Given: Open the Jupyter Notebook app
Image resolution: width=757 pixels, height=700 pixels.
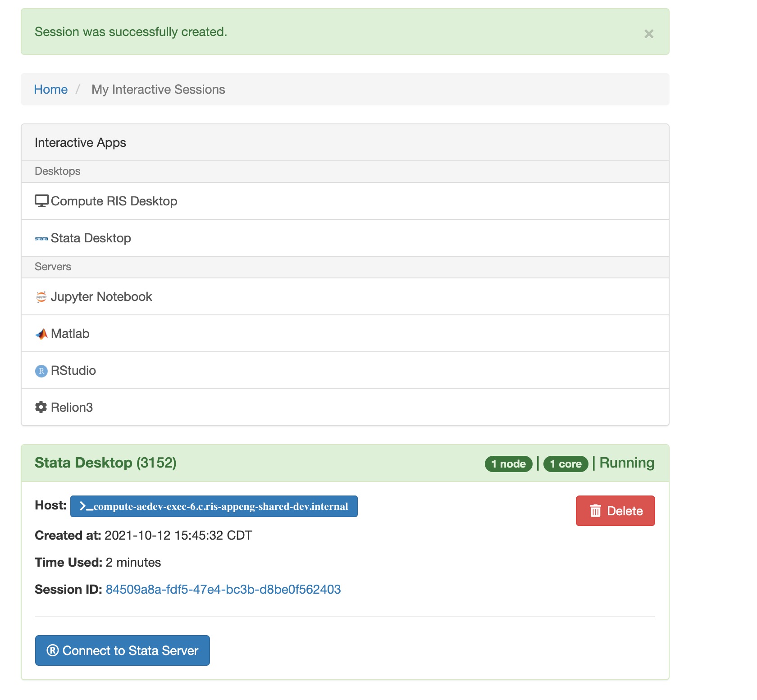Looking at the screenshot, I should point(345,296).
